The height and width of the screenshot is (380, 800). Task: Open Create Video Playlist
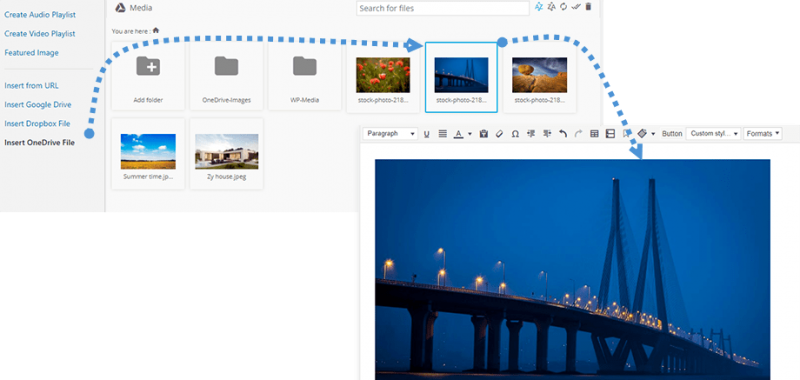(40, 34)
